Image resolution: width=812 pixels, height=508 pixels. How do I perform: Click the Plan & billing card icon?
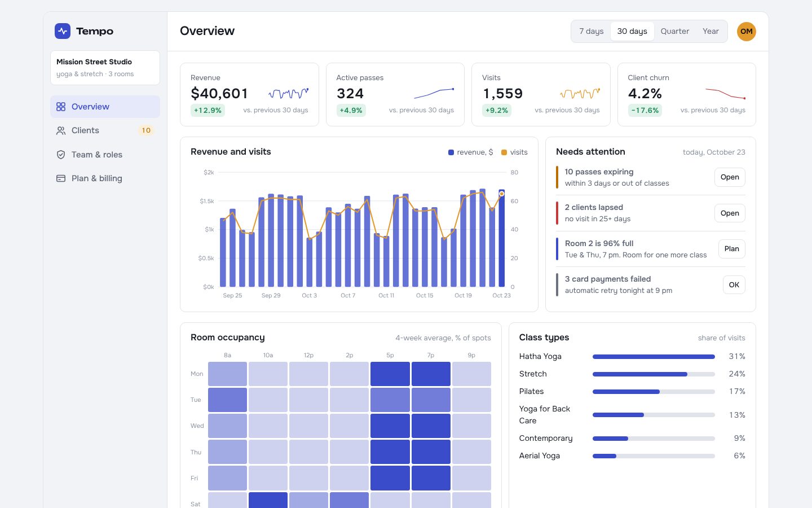pyautogui.click(x=61, y=178)
